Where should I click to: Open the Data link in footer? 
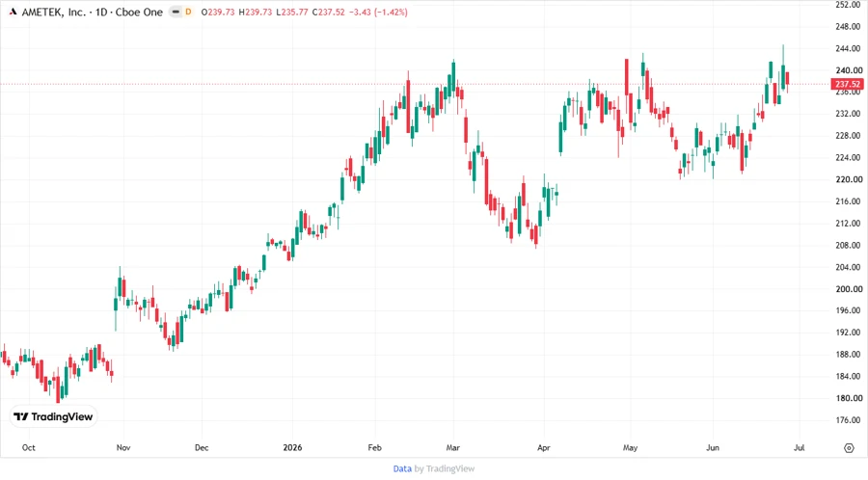402,468
